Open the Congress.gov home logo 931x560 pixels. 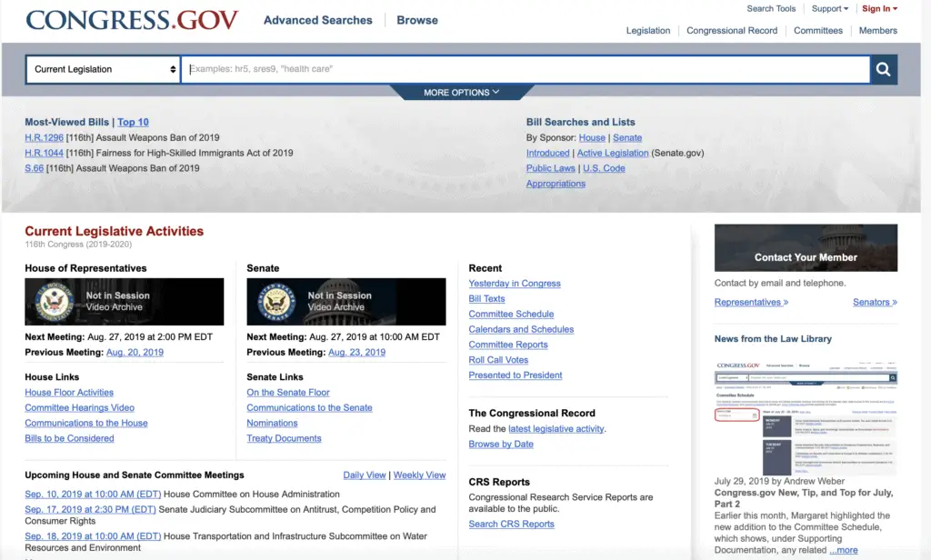tap(132, 20)
